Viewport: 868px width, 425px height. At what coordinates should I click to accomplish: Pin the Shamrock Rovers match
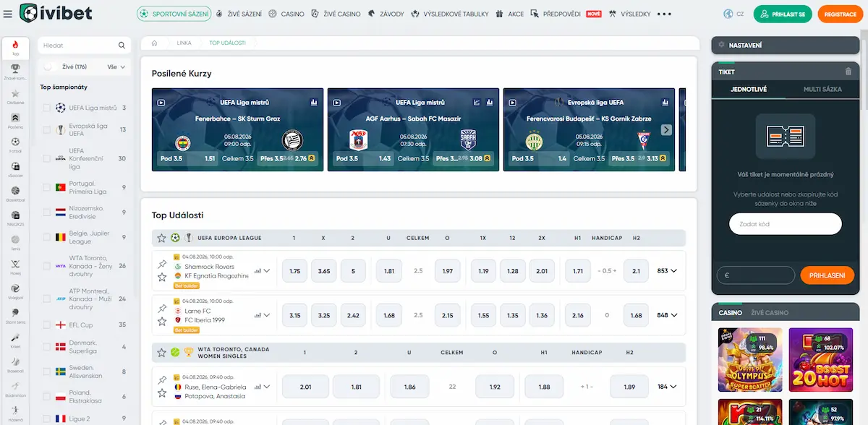click(162, 265)
